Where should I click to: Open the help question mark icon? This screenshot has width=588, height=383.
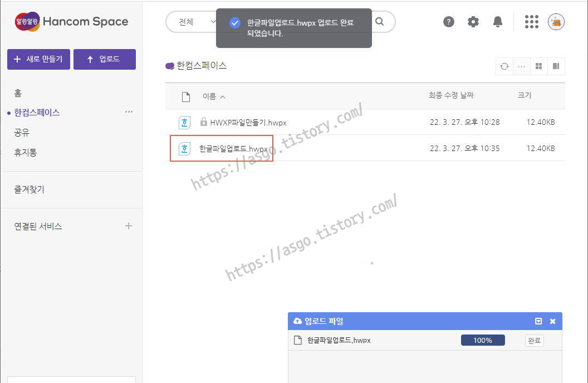tap(448, 22)
